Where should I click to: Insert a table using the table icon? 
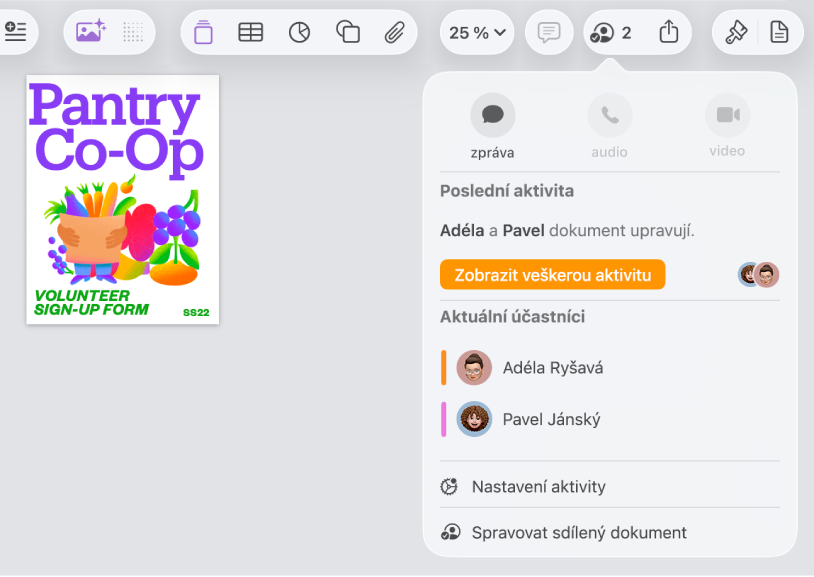click(x=250, y=32)
